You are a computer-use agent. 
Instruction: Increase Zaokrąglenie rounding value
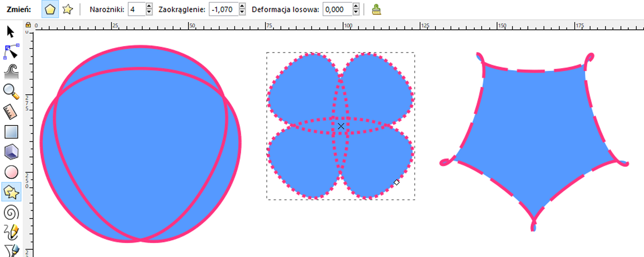242,6
